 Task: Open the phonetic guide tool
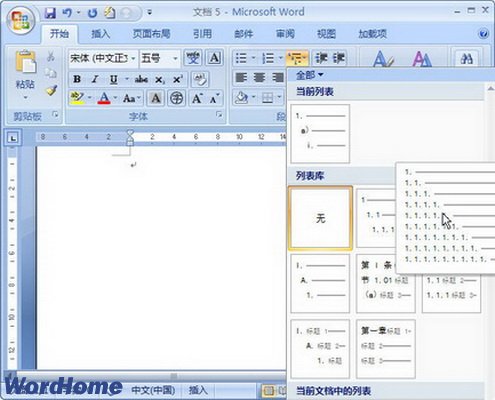[x=193, y=58]
